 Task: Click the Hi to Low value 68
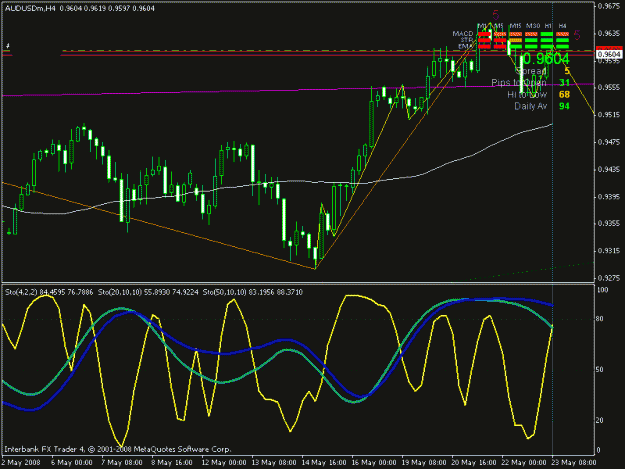tap(564, 94)
